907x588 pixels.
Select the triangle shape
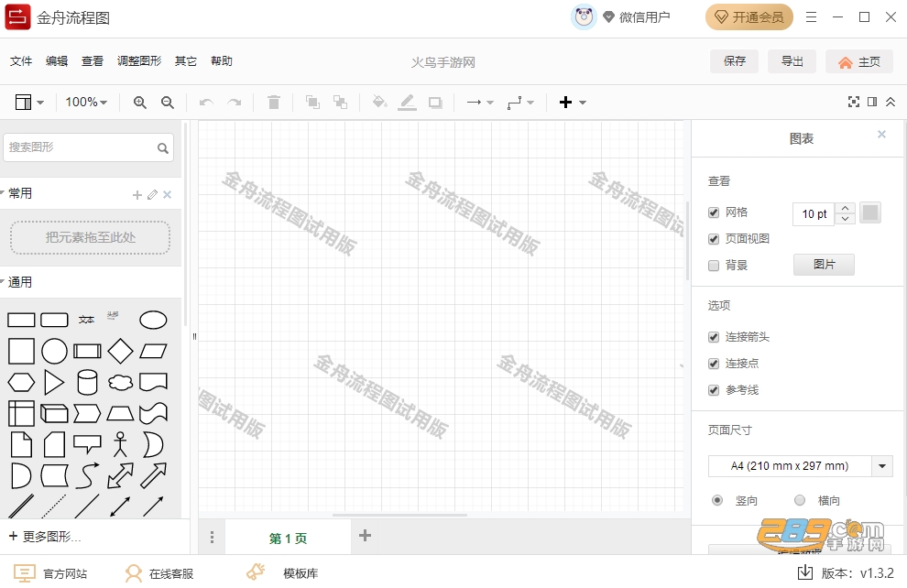click(54, 382)
